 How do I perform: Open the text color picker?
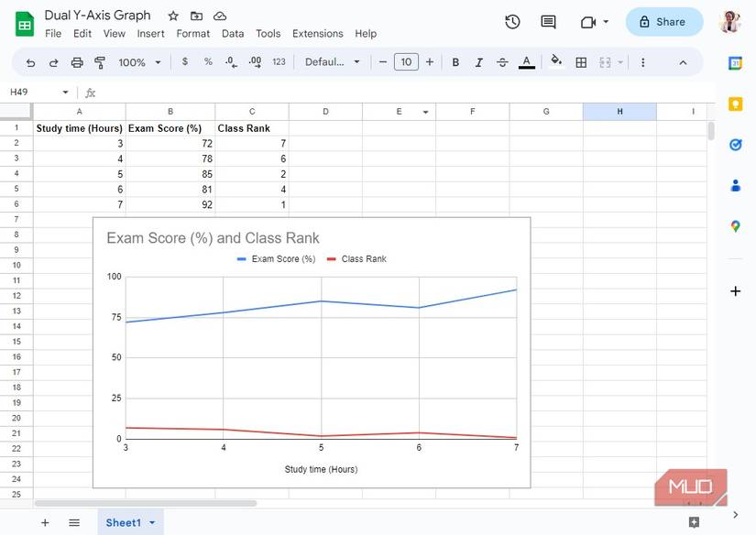[526, 61]
